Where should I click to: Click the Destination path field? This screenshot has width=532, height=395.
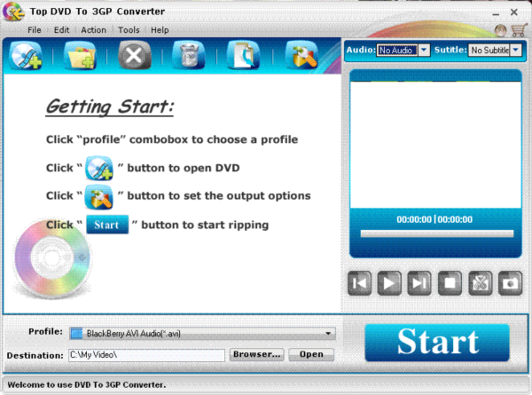pyautogui.click(x=146, y=355)
